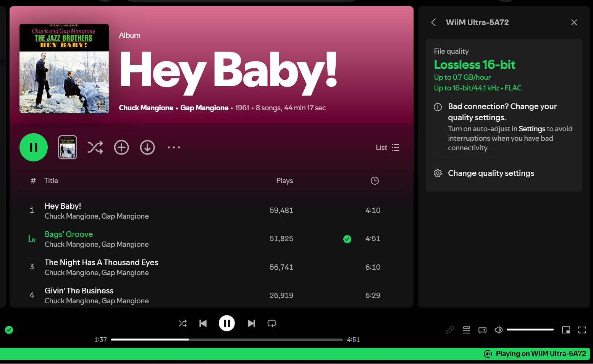The height and width of the screenshot is (364, 593).
Task: Click the Title column header
Action: pos(51,181)
